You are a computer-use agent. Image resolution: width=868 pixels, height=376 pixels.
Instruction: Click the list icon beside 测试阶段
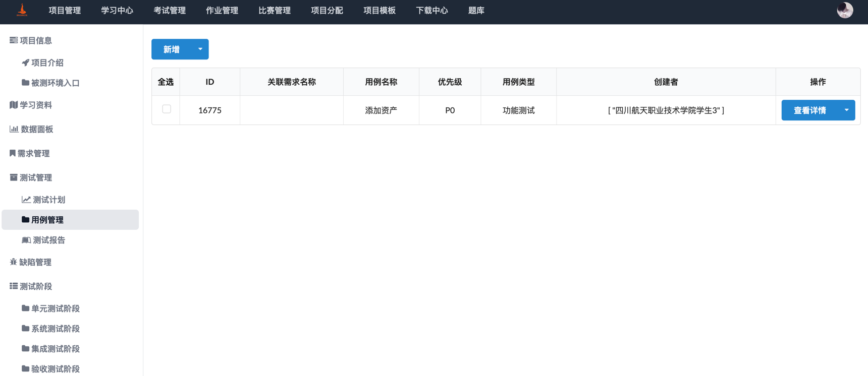click(x=14, y=286)
